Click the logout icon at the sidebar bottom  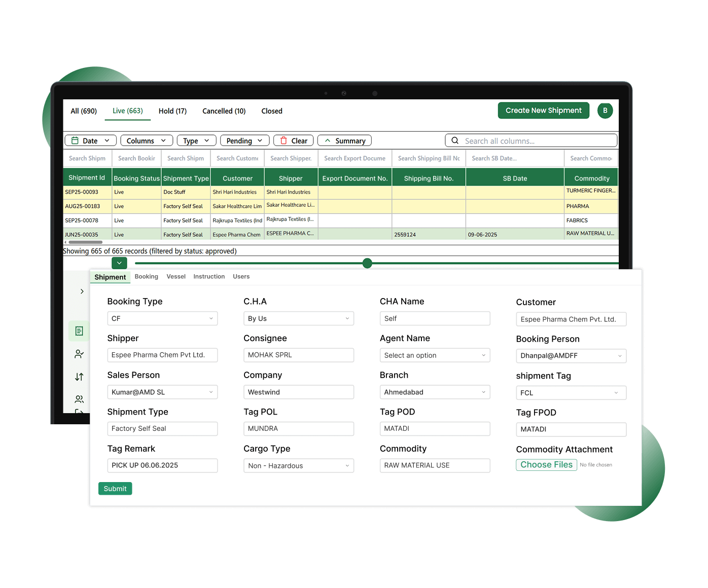pos(79,412)
